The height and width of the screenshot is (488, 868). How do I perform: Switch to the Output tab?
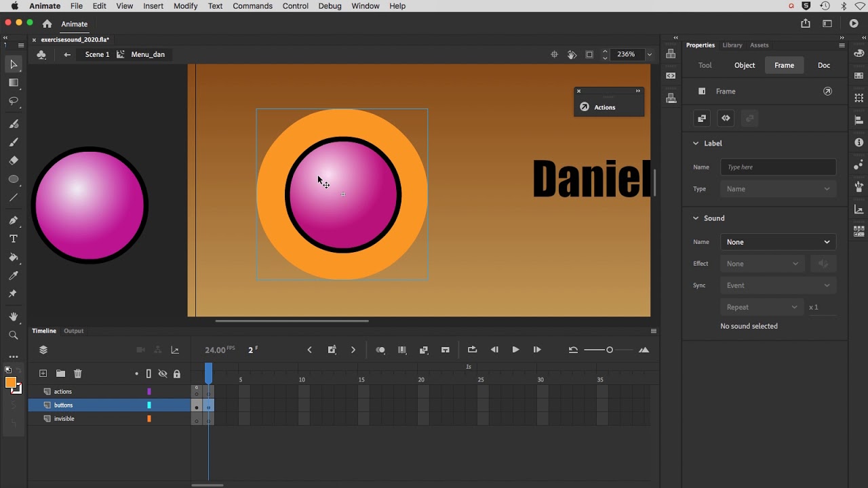click(73, 331)
